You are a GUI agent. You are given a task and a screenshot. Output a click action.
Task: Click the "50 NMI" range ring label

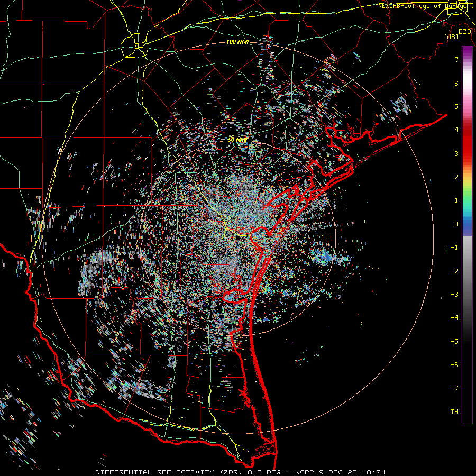[x=237, y=140]
